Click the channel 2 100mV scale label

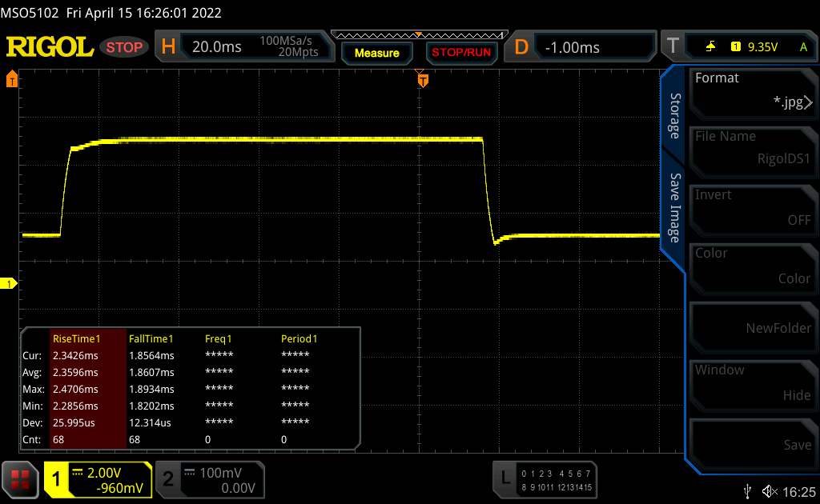click(x=220, y=473)
